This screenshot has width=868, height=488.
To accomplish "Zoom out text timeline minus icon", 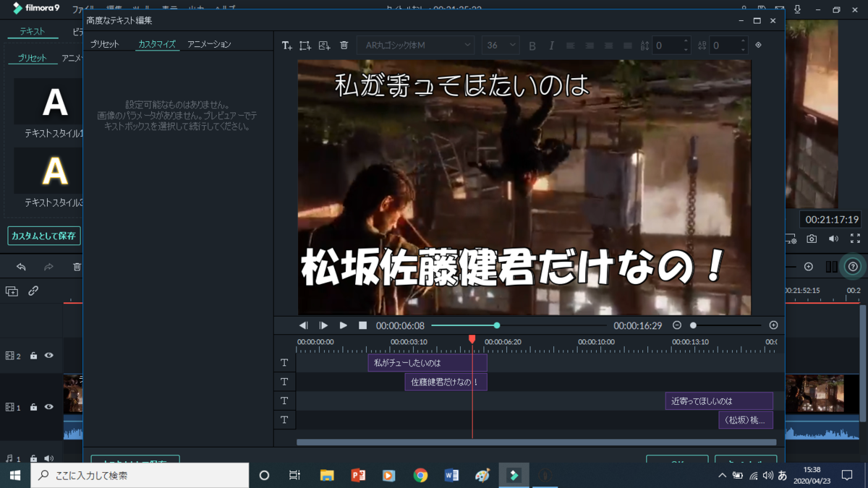I will click(677, 325).
